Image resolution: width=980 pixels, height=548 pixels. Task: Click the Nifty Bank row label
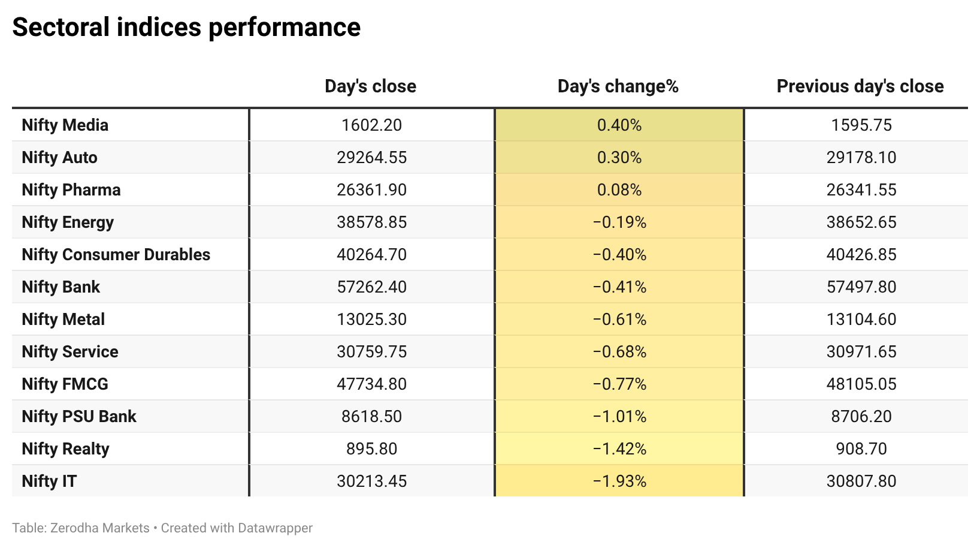61,287
